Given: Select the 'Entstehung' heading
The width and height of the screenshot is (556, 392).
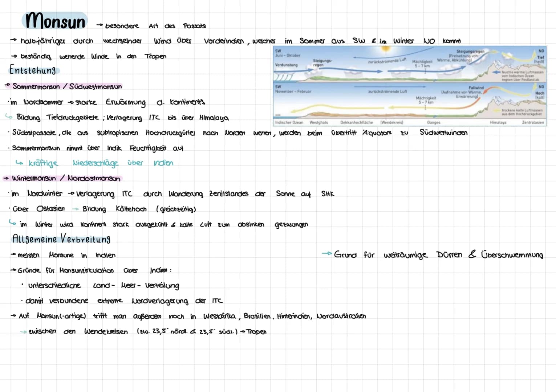Looking at the screenshot, I should tap(33, 70).
